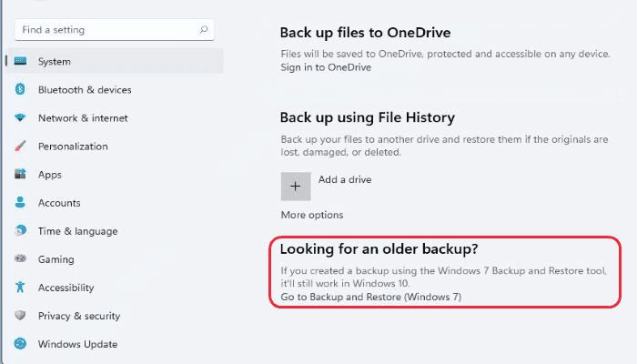The image size is (637, 364).
Task: Select Personalization in the sidebar
Action: pyautogui.click(x=73, y=147)
